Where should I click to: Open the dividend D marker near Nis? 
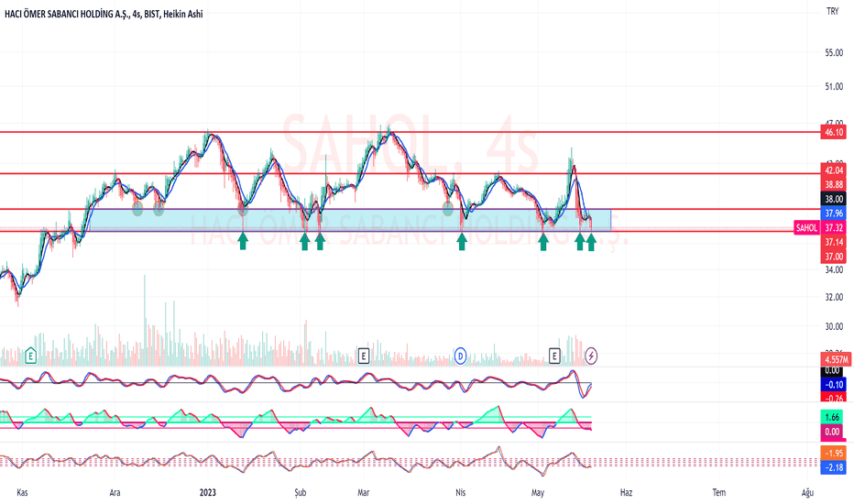coord(460,356)
